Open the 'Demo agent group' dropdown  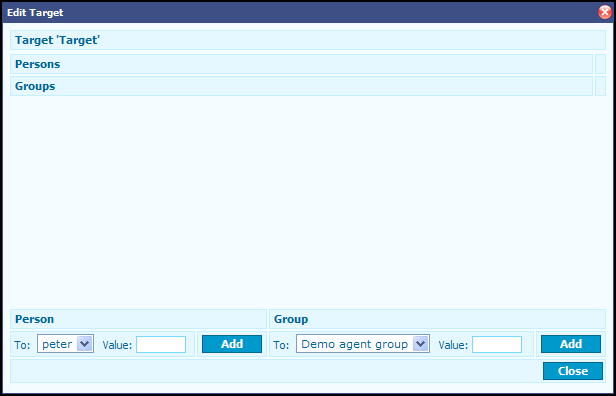point(363,344)
